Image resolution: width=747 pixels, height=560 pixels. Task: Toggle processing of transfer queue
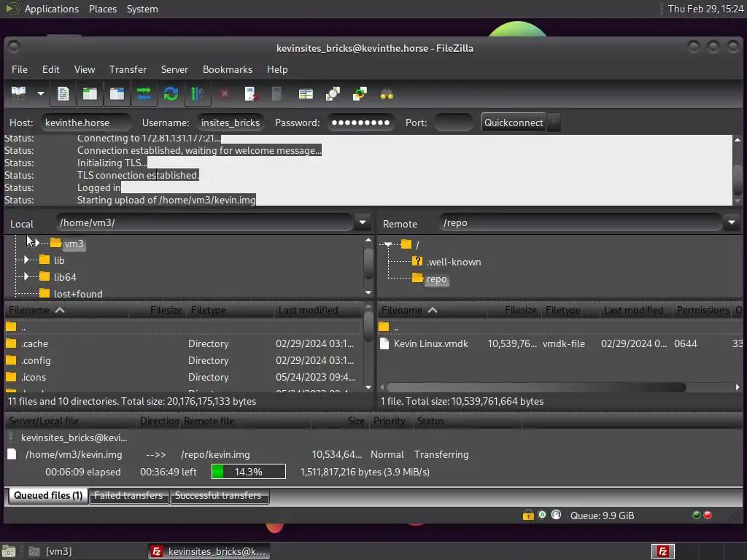pos(197,93)
